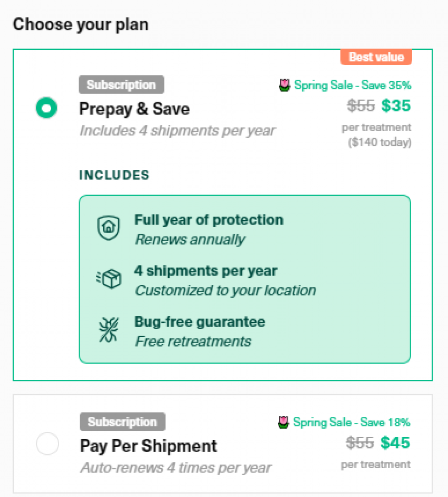The image size is (448, 497).
Task: Click the $35 discounted price
Action: pos(396,106)
